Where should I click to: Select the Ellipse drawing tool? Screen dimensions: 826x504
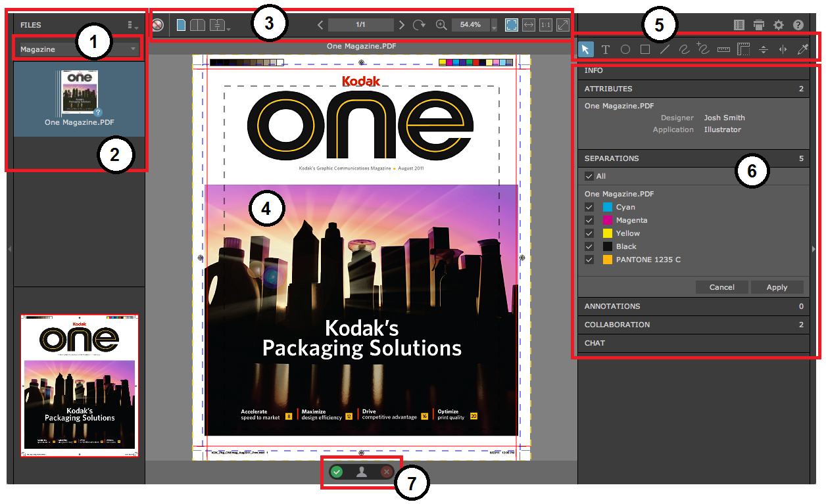pyautogui.click(x=625, y=49)
